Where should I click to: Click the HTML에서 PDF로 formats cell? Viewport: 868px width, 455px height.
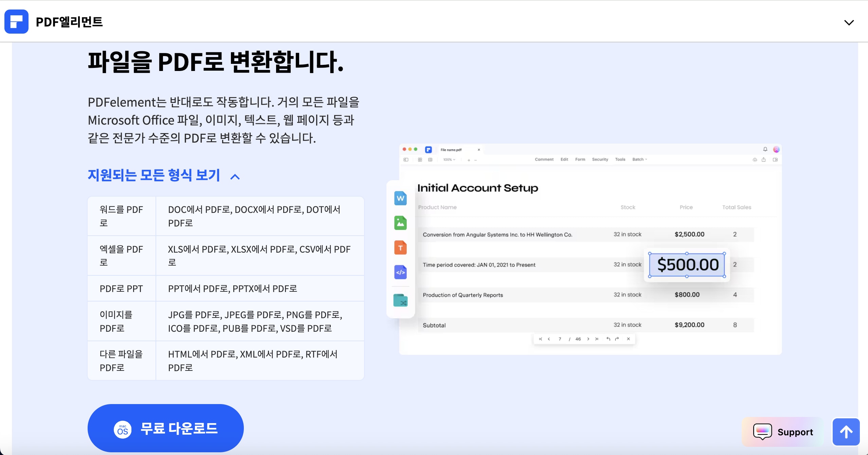pyautogui.click(x=260, y=361)
